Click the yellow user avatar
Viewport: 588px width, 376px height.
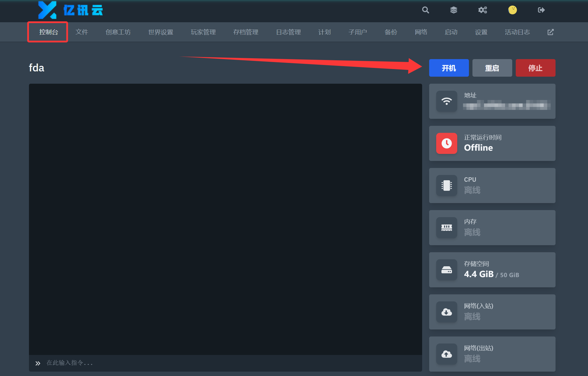pos(512,10)
